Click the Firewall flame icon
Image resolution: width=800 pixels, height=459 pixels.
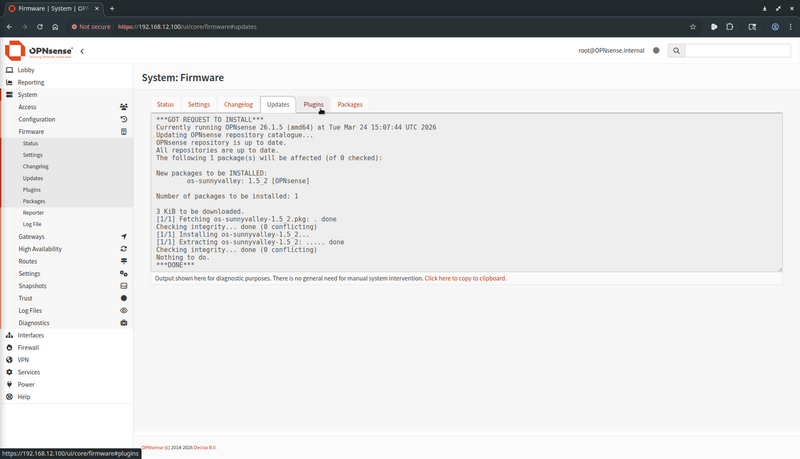click(x=9, y=347)
